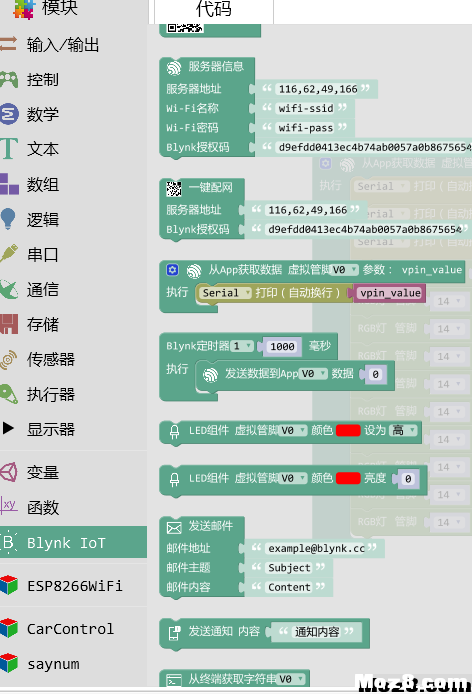This screenshot has width=472, height=694.
Task: Click the 毫秒 label on timer block
Action: [x=319, y=346]
